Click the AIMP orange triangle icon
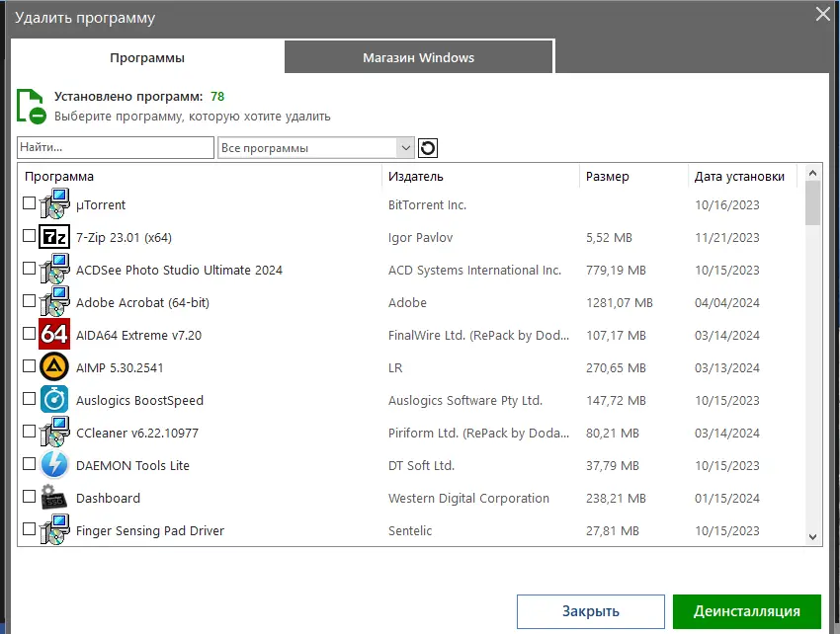Image resolution: width=840 pixels, height=634 pixels. tap(53, 367)
